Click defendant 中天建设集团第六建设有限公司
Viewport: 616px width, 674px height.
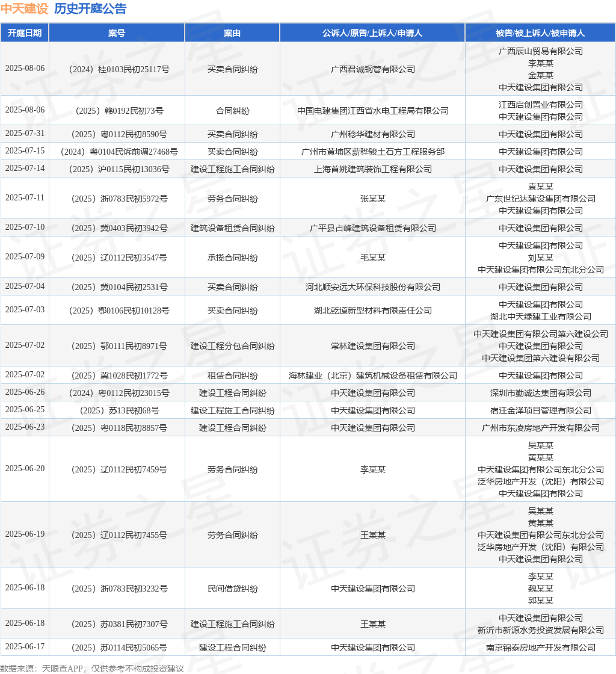click(x=541, y=359)
